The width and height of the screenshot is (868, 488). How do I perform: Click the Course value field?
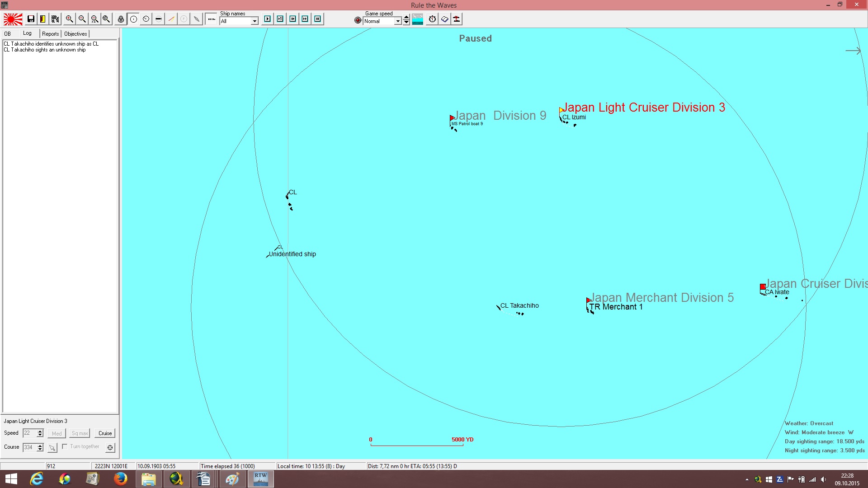click(x=29, y=447)
